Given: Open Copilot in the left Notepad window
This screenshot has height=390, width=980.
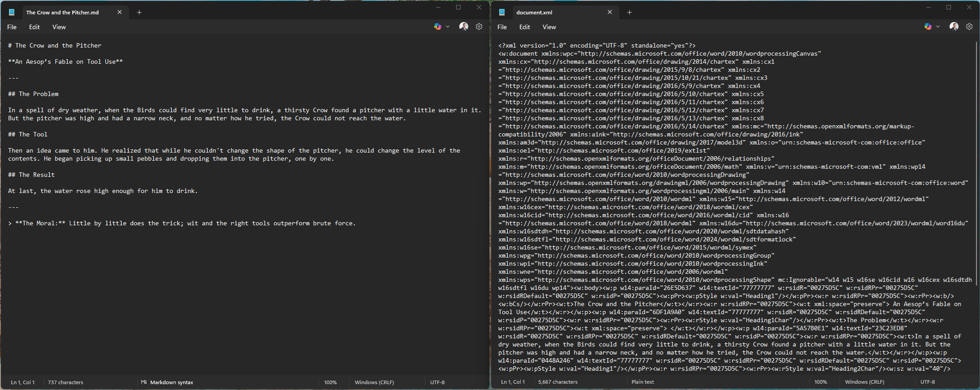Looking at the screenshot, I should click(x=438, y=27).
